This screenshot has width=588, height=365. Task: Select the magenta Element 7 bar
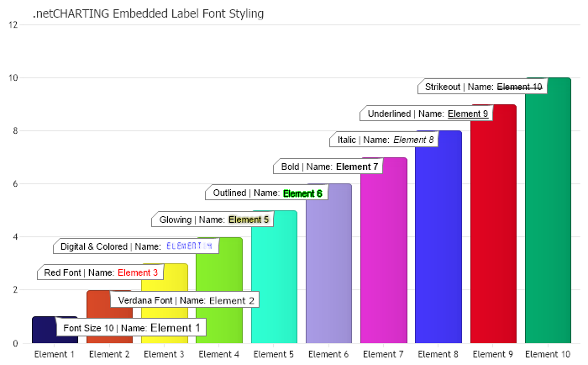(384, 252)
